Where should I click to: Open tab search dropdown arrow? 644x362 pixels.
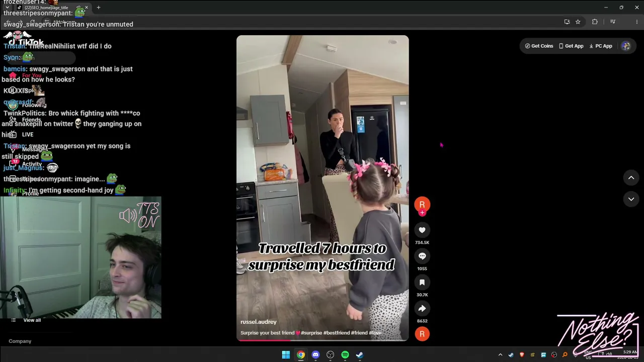(x=7, y=8)
